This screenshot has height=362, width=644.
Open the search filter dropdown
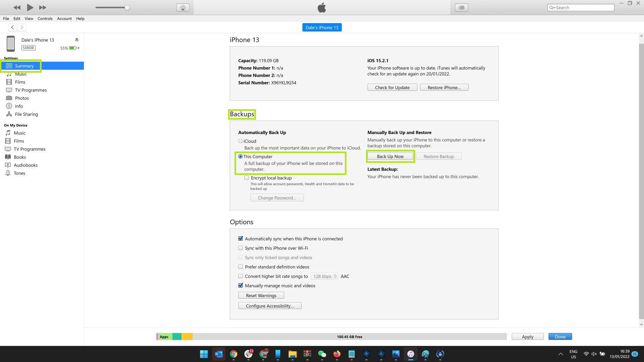pyautogui.click(x=554, y=7)
